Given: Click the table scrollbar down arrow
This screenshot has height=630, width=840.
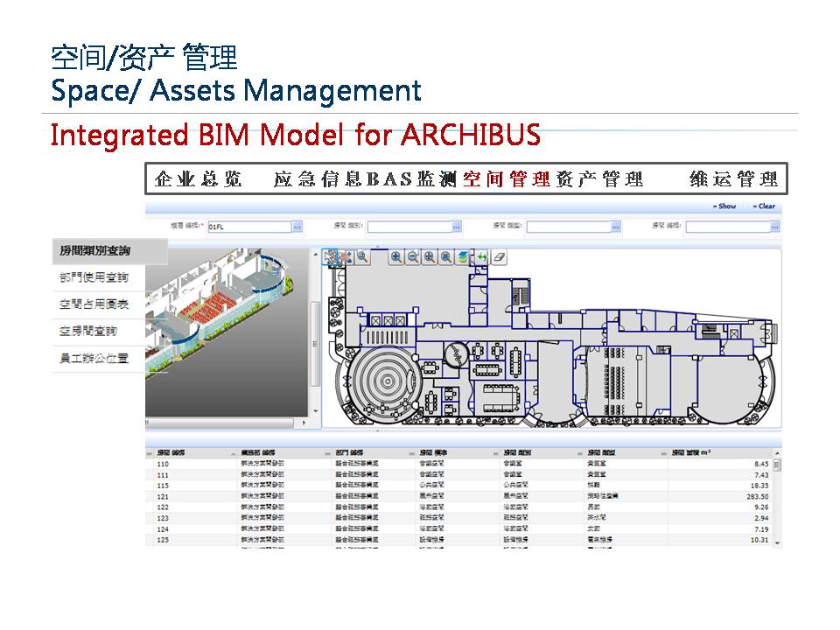Looking at the screenshot, I should 777,543.
